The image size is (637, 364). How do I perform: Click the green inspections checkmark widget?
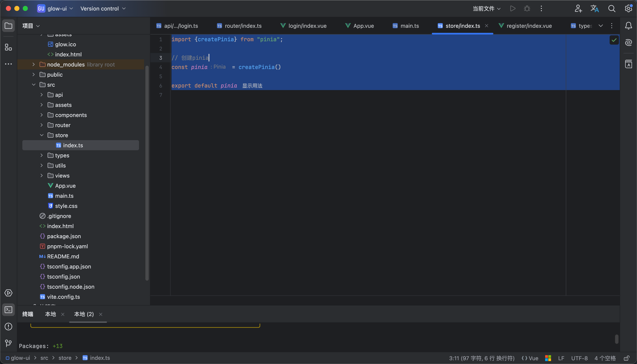[x=614, y=40]
